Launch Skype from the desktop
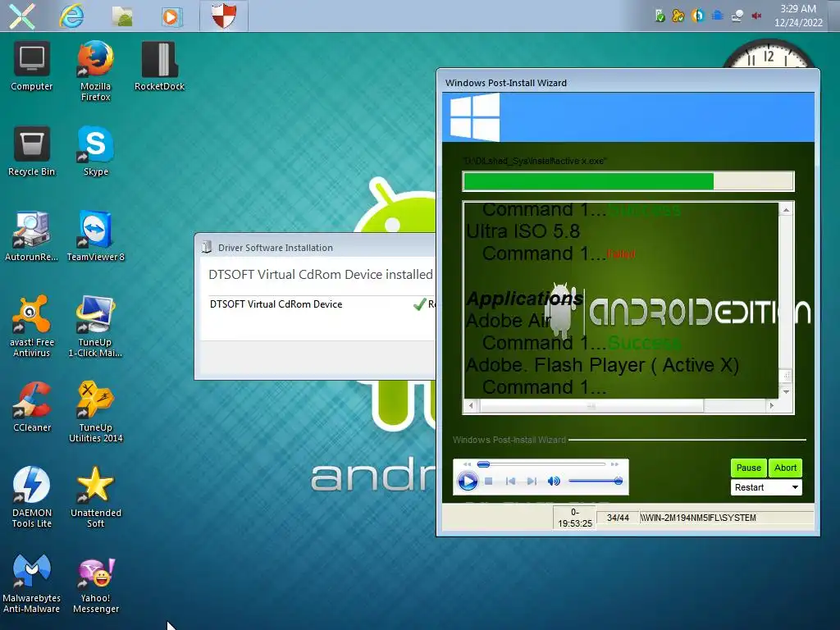 coord(95,151)
